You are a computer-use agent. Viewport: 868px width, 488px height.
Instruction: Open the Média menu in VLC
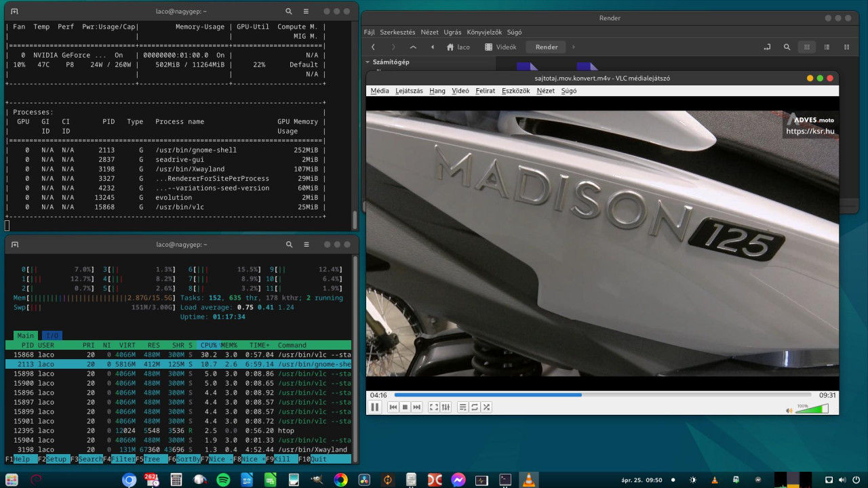pos(380,91)
